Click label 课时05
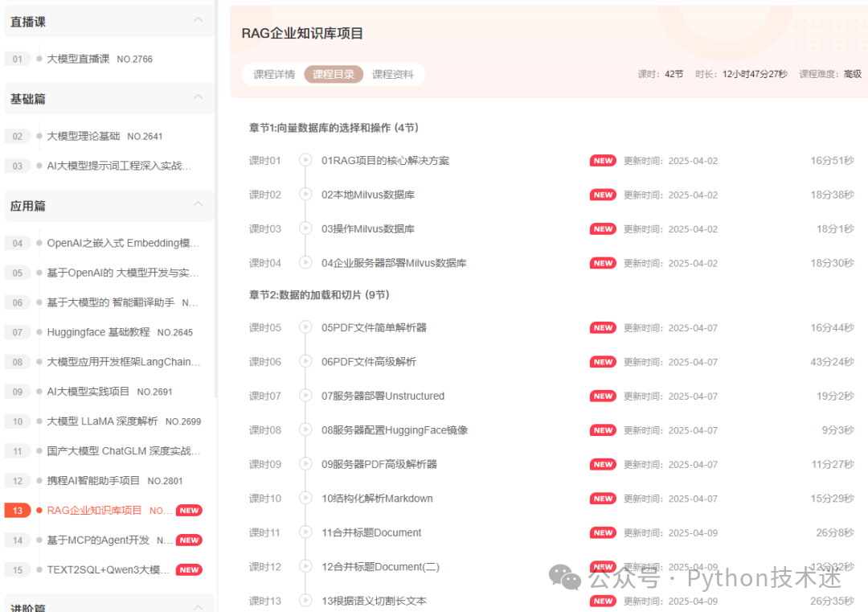 click(x=264, y=328)
